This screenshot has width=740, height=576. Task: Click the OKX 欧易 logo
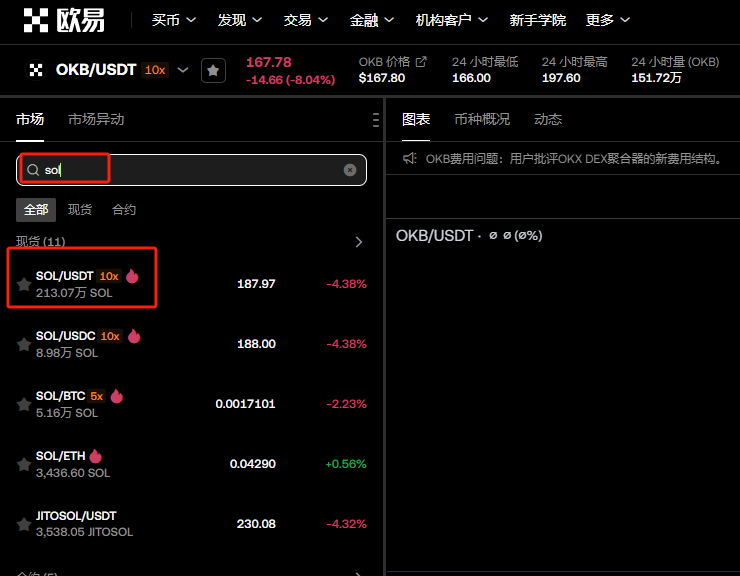64,20
